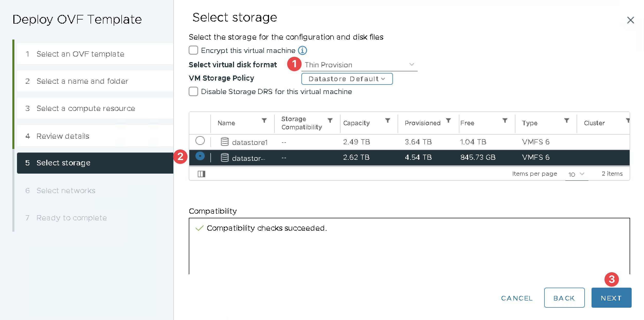Click the NEXT button
This screenshot has width=644, height=320.
(611, 298)
